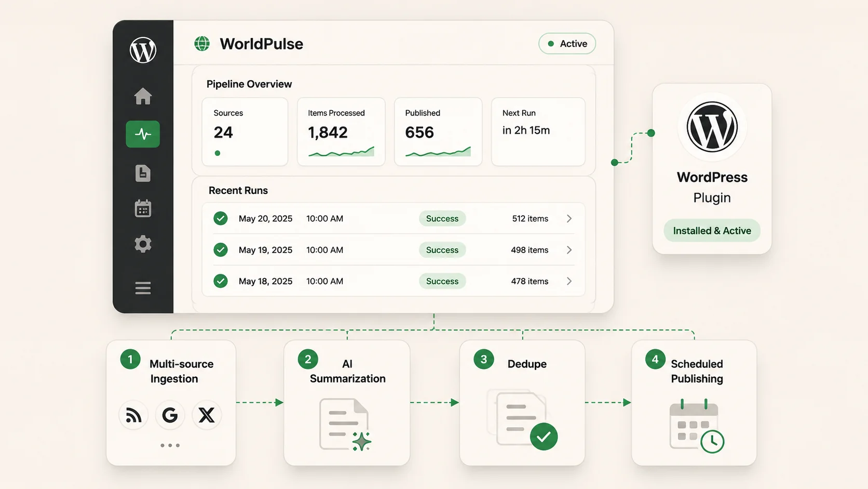
Task: Click the Dedupe documents checkmark icon
Action: point(522,420)
